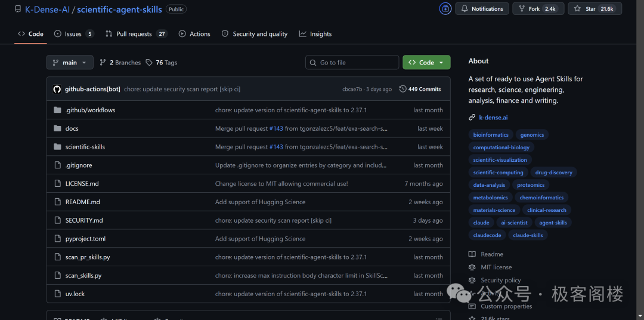Open the K-Dense-AI owner link
This screenshot has height=320, width=644.
pyautogui.click(x=47, y=9)
